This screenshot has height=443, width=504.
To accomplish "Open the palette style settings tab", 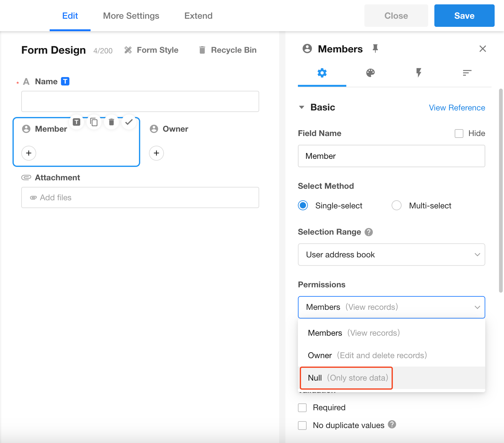I will click(370, 73).
